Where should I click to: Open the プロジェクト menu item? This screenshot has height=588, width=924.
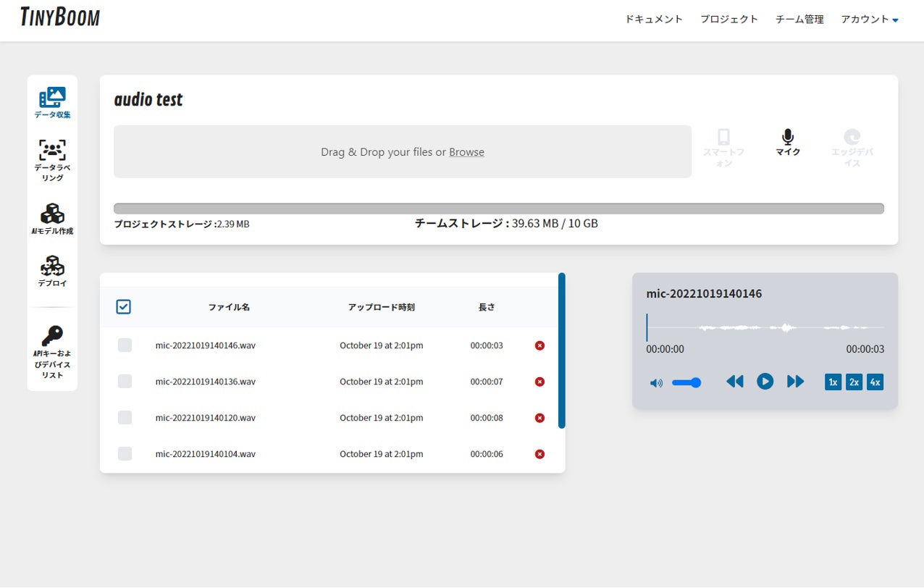pos(729,20)
